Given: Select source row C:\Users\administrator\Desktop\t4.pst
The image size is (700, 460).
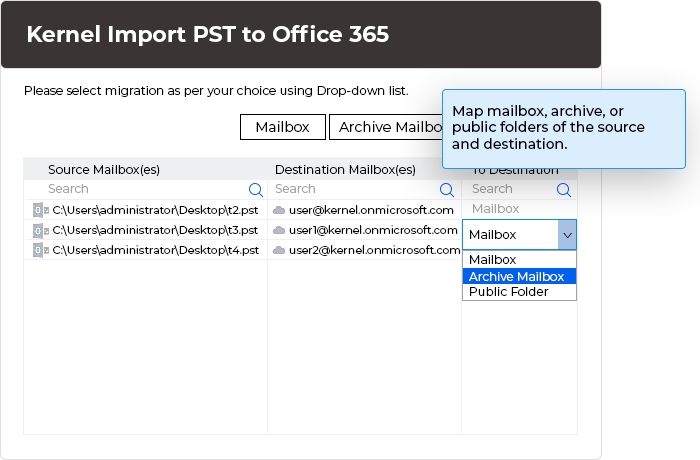Looking at the screenshot, I should [x=146, y=250].
